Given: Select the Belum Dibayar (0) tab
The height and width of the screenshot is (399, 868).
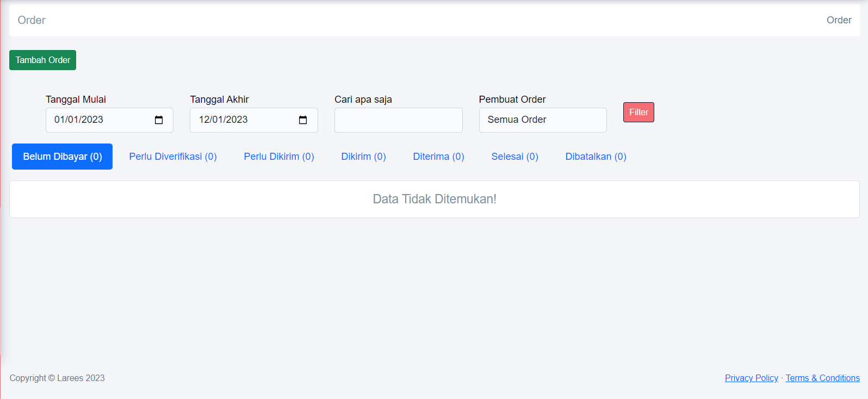Looking at the screenshot, I should (62, 157).
